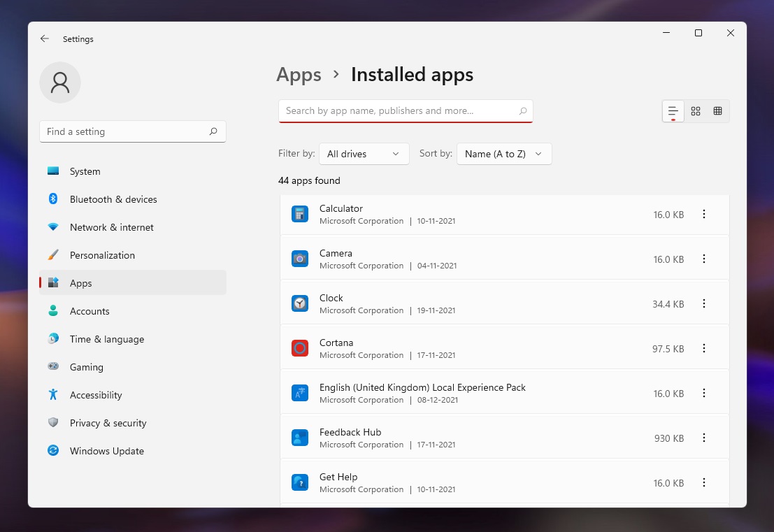Expand options for the Calculator app
Viewport: 774px width, 532px height.
pyautogui.click(x=704, y=214)
